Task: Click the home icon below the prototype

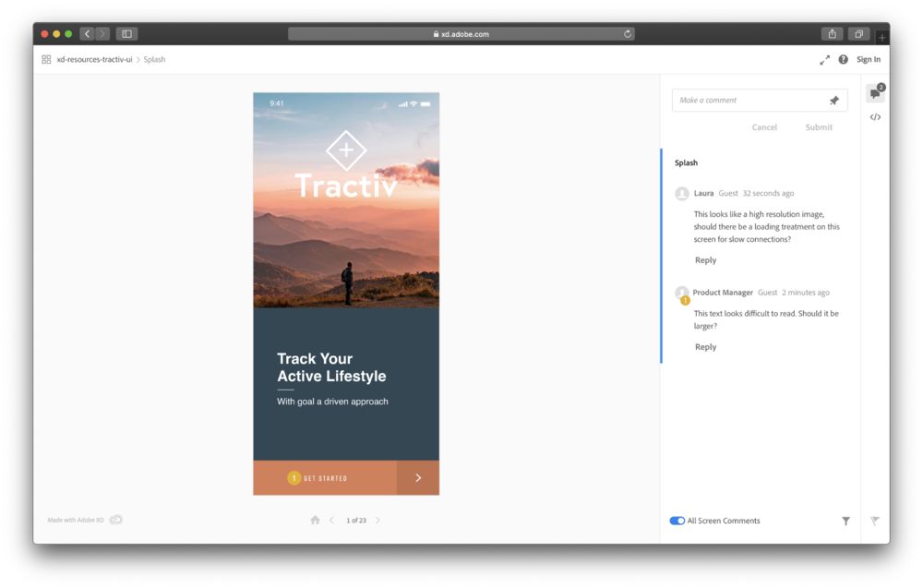Action: (x=314, y=520)
